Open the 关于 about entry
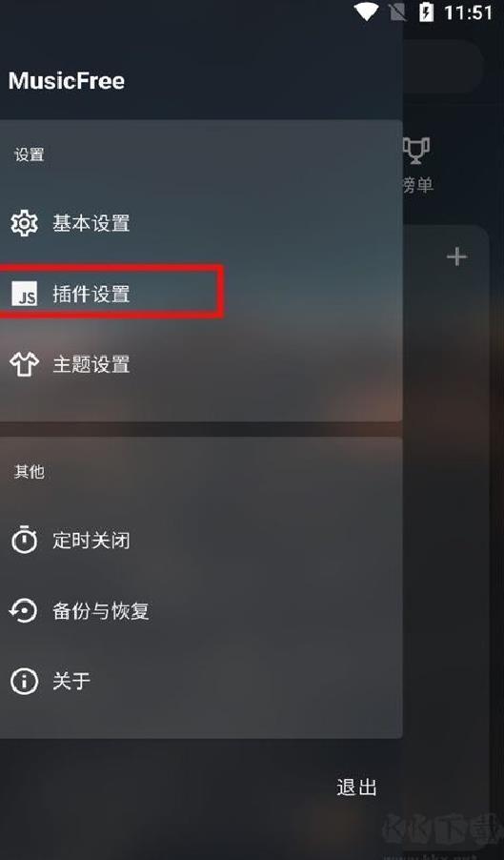Screen dimensions: 504x860 tap(201, 681)
